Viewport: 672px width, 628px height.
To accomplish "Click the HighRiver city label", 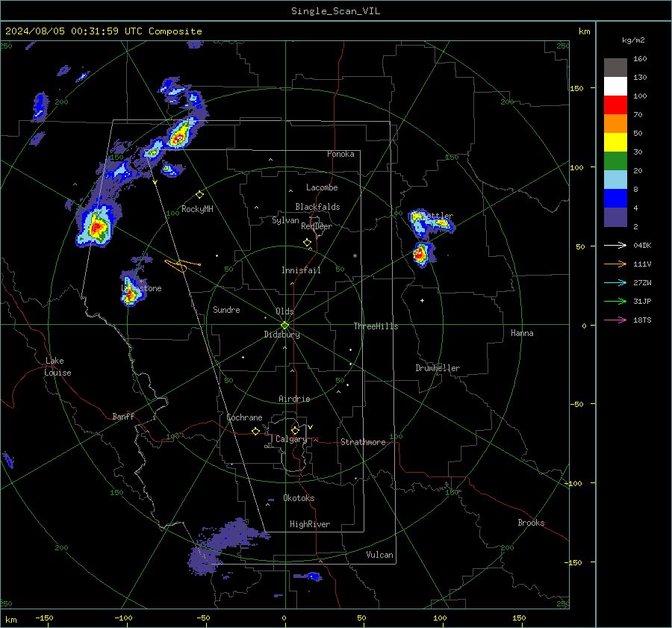I will tap(310, 524).
